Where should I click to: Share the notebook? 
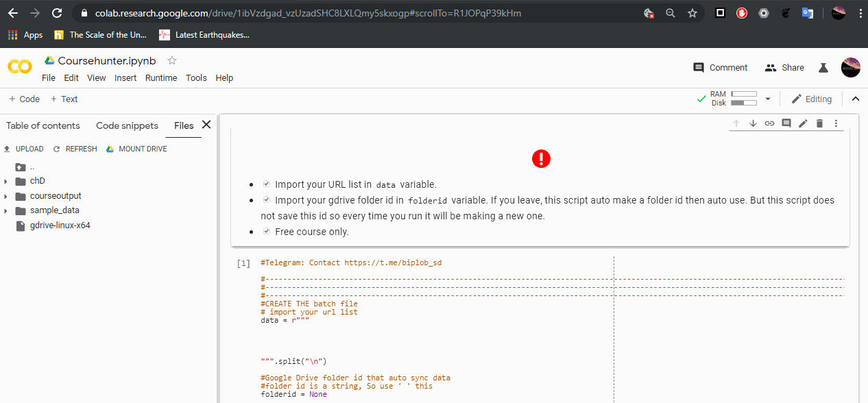pos(784,67)
